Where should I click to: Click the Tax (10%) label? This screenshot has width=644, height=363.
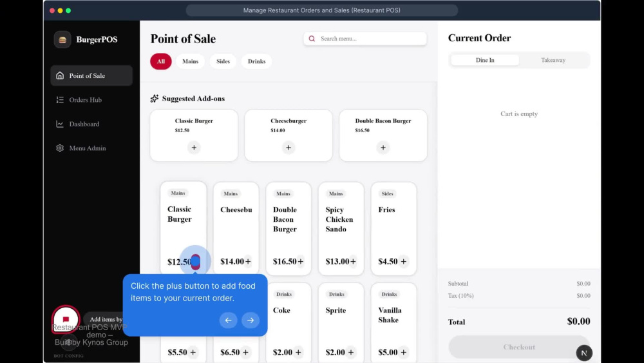pyautogui.click(x=461, y=295)
